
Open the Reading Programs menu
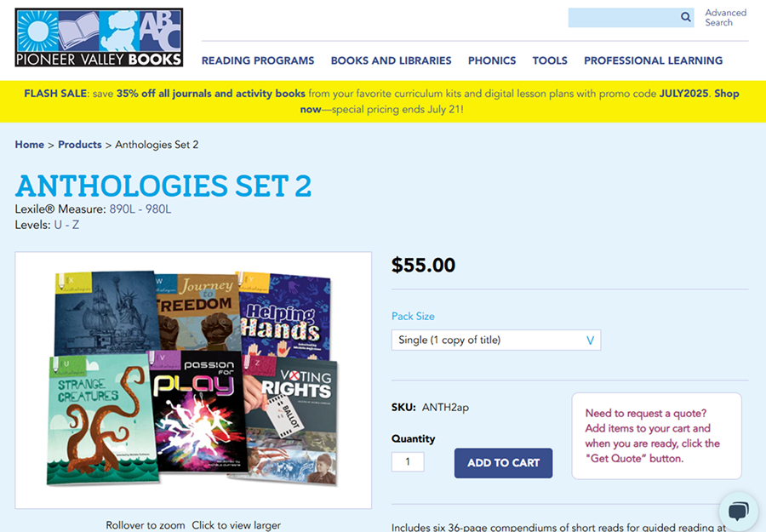(x=258, y=60)
